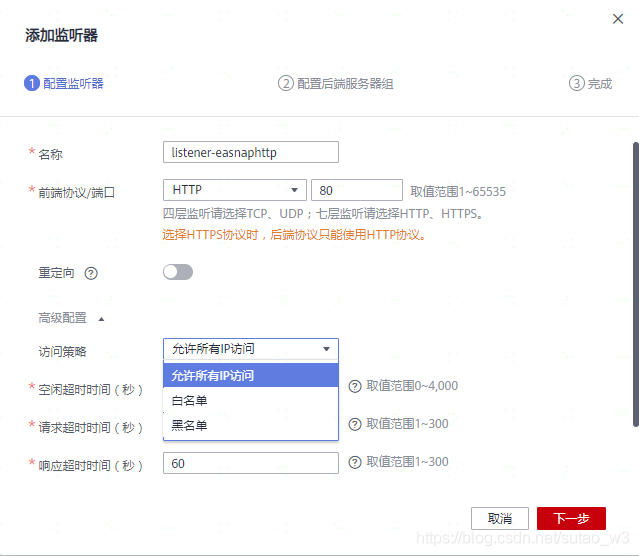Click the 下一步 button
Viewport: 639px width, 556px height.
pos(571,518)
